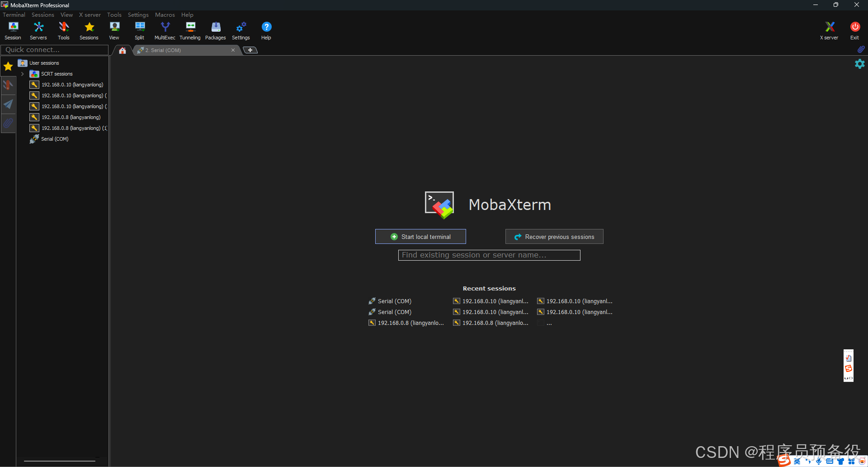Open top 192.168.0.10 recent session, middle column
868x467 pixels.
[491, 301]
